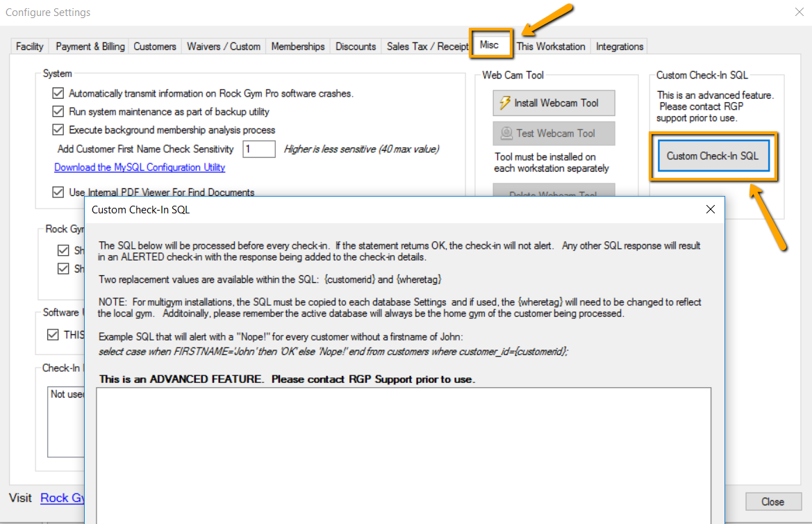Click the Custom Check-In SQL button
The width and height of the screenshot is (812, 524).
(713, 156)
